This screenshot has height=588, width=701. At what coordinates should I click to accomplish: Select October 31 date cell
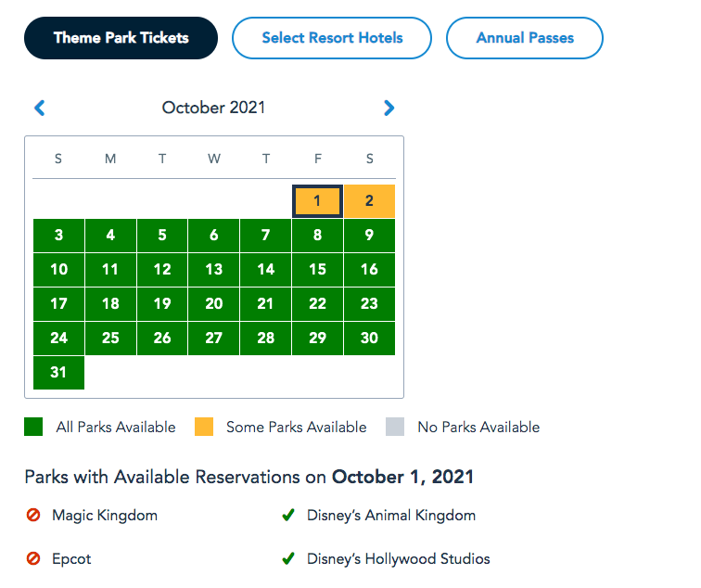click(x=58, y=373)
